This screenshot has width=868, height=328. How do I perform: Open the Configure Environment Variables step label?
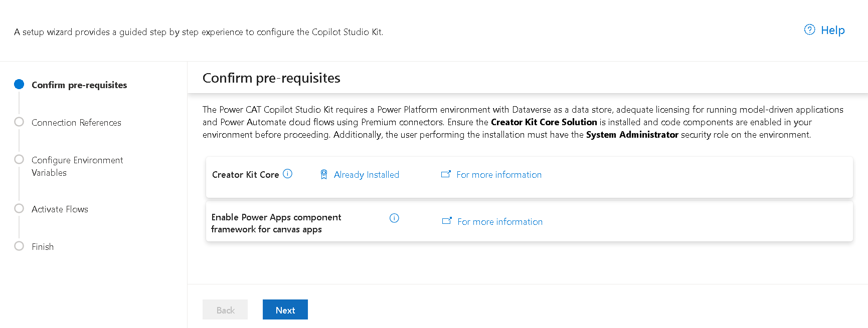tap(77, 166)
